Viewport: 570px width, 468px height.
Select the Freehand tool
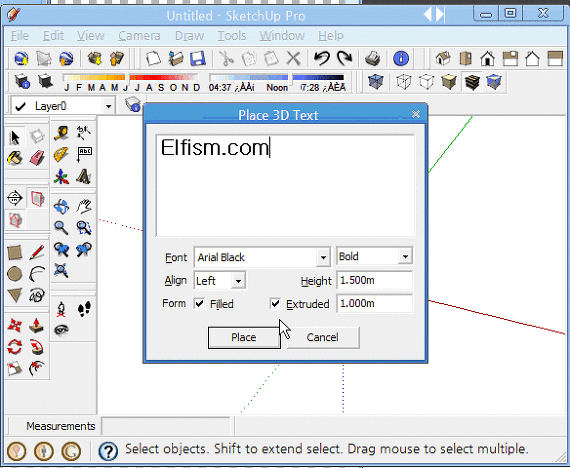tap(37, 295)
